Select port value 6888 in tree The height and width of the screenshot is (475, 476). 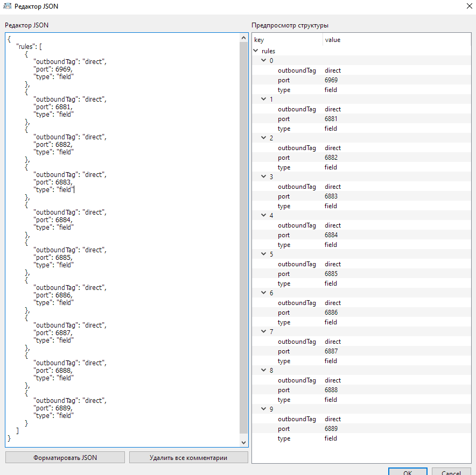pos(331,390)
